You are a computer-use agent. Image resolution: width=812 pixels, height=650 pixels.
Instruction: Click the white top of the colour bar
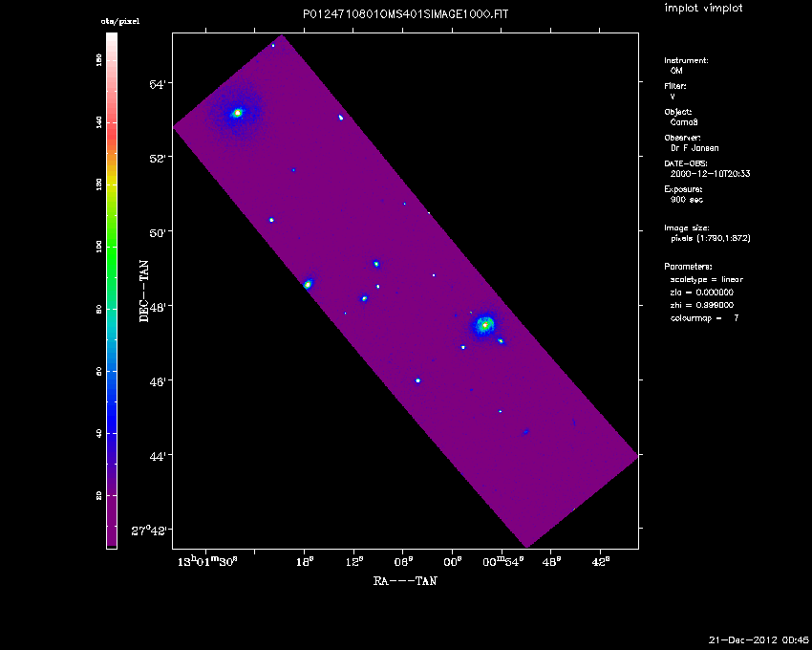(112, 39)
